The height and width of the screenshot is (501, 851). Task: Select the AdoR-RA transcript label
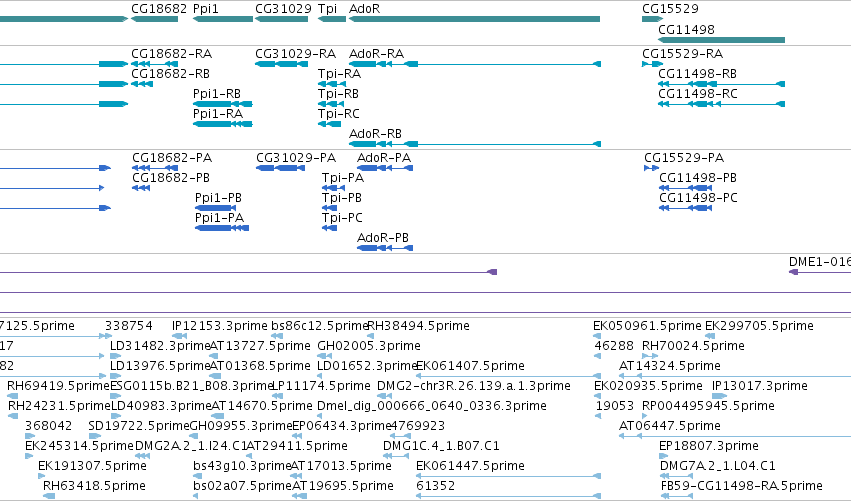pos(376,54)
